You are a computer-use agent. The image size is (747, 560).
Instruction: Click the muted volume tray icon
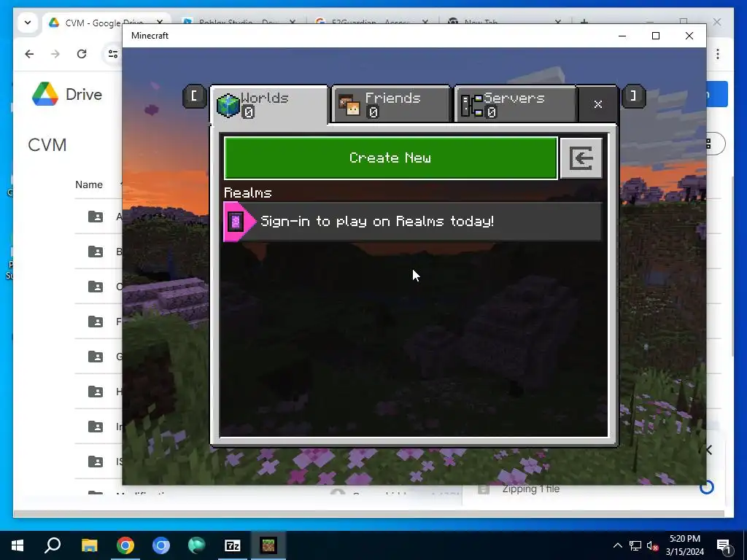[653, 545]
